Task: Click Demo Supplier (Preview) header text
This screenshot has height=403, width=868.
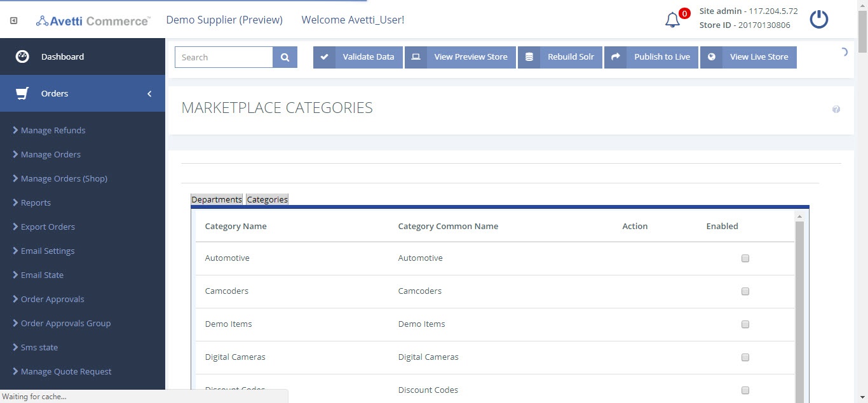Action: [x=224, y=20]
